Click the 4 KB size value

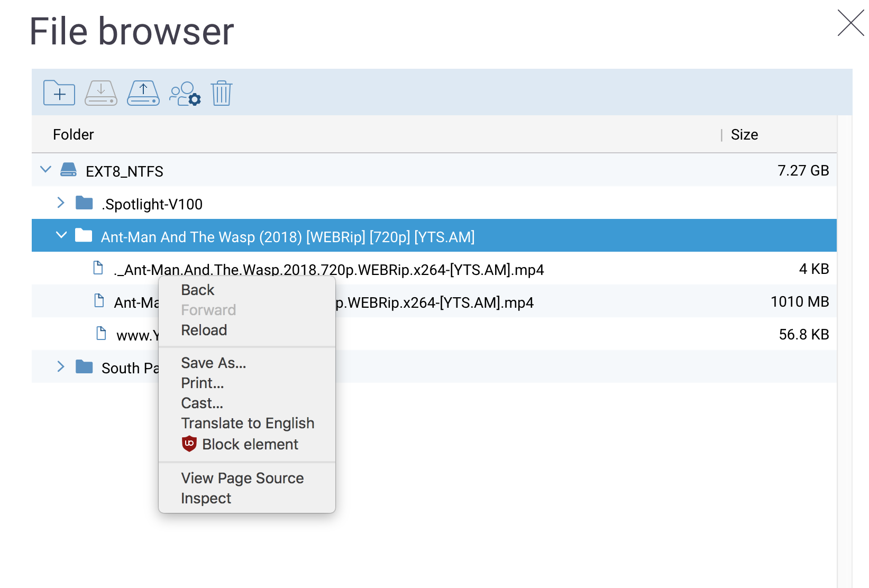813,269
